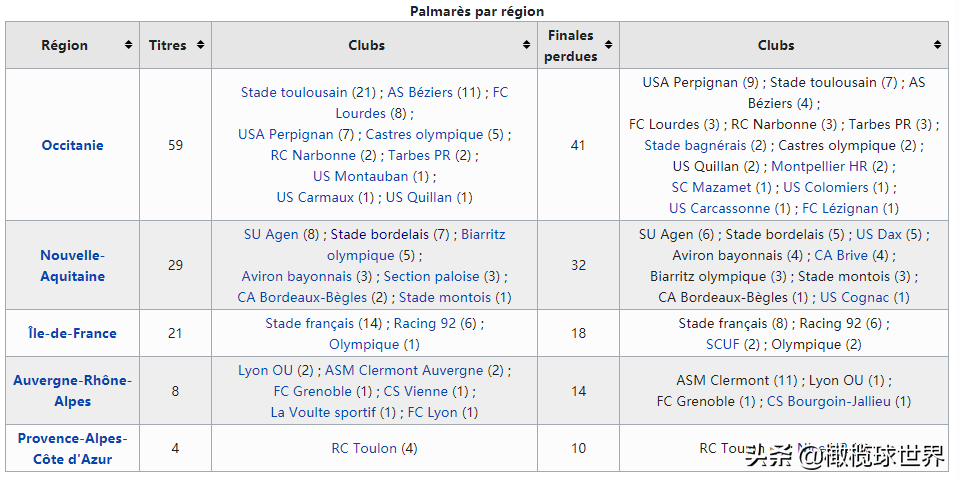The image size is (959, 482).
Task: Open the AS Béziers link
Action: pos(421,92)
